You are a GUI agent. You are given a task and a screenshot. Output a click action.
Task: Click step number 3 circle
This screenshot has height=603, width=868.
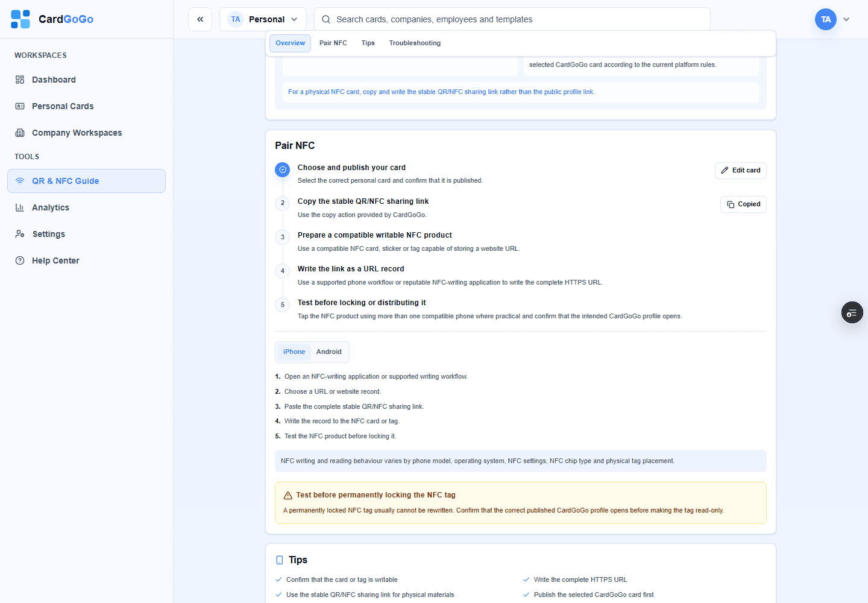283,237
